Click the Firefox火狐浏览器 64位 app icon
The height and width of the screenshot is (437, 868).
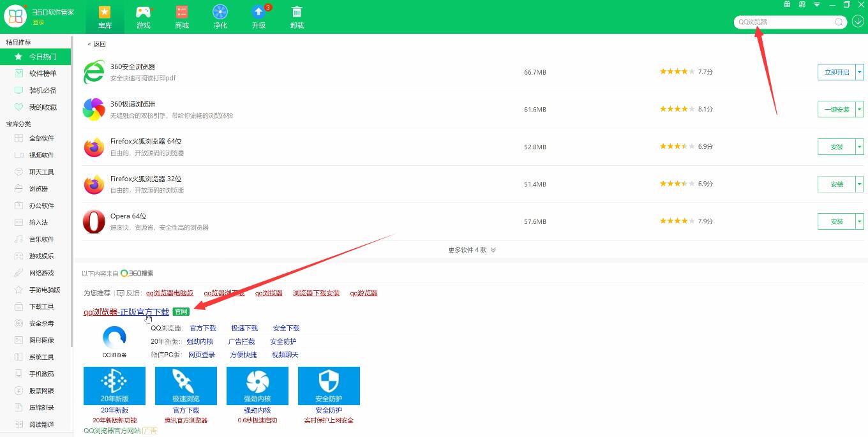coord(94,147)
